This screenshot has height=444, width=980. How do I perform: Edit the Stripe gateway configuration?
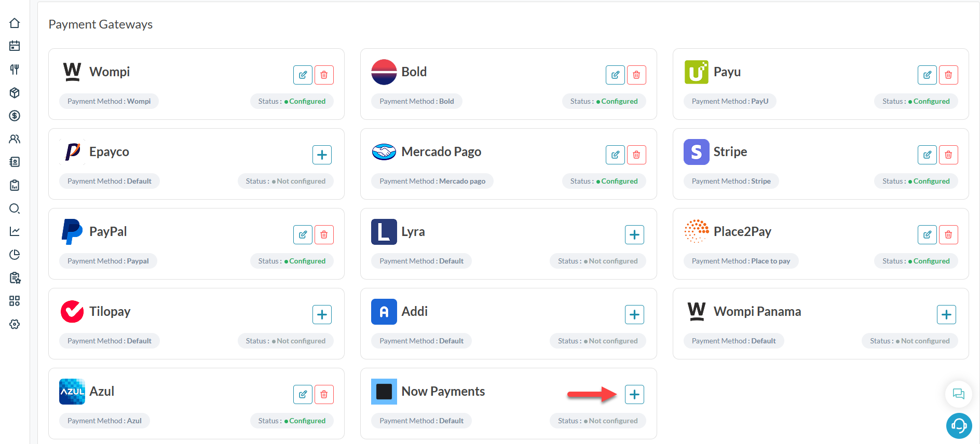pyautogui.click(x=927, y=155)
